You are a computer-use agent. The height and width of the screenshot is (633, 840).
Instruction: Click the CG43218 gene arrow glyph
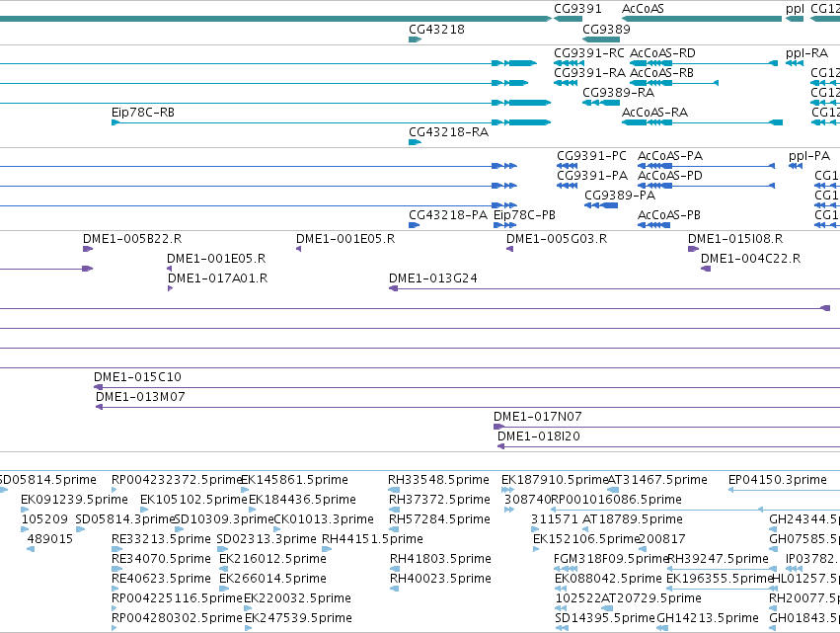click(415, 40)
